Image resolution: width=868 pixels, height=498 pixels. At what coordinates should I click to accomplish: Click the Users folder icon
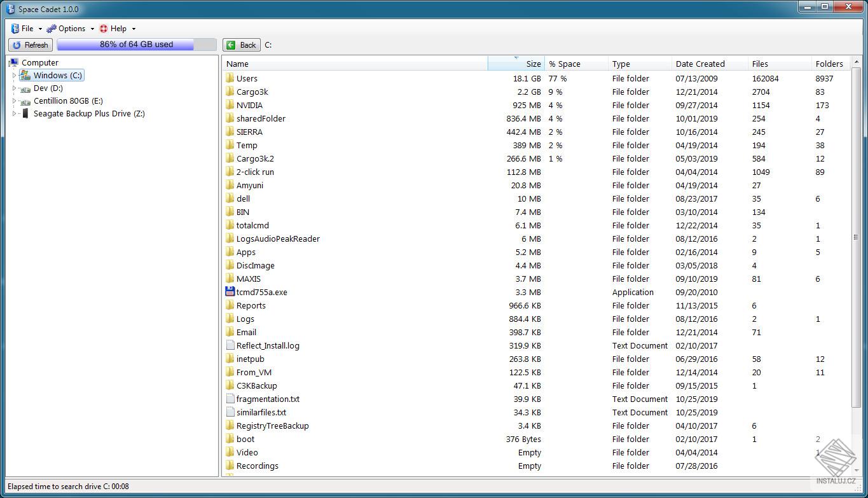[x=230, y=78]
